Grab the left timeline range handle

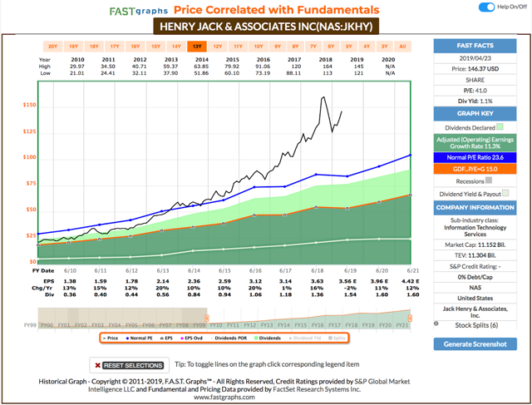pos(207,318)
